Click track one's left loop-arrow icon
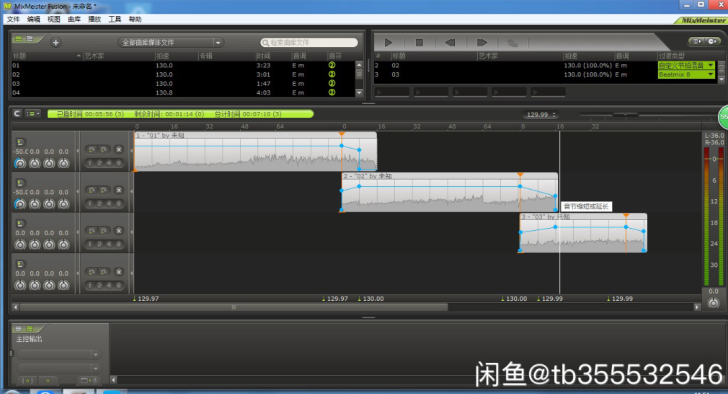The height and width of the screenshot is (394, 728). pos(92,149)
